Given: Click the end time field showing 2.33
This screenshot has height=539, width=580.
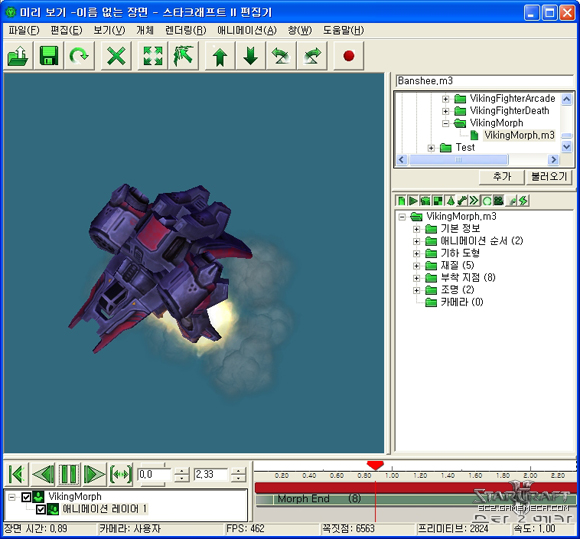Looking at the screenshot, I should [x=211, y=474].
